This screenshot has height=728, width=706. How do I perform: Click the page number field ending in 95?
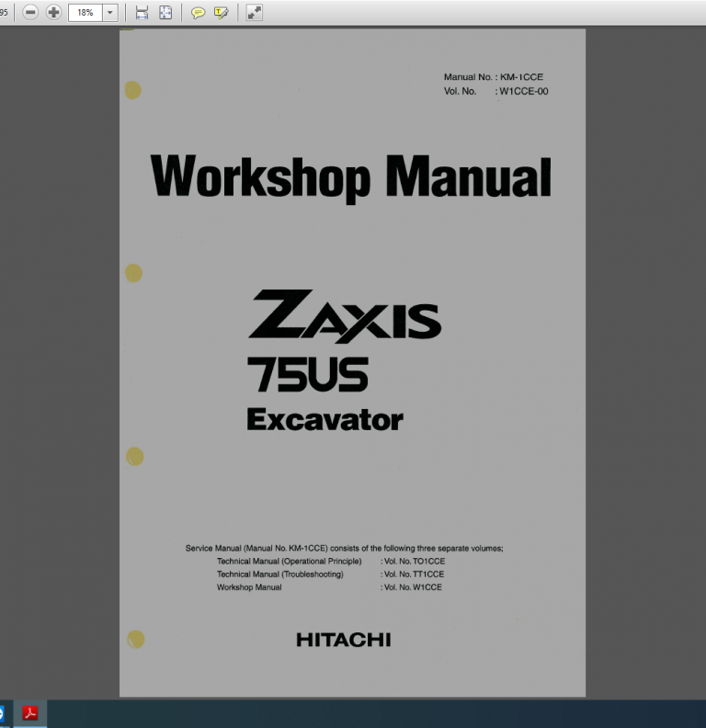pyautogui.click(x=5, y=13)
